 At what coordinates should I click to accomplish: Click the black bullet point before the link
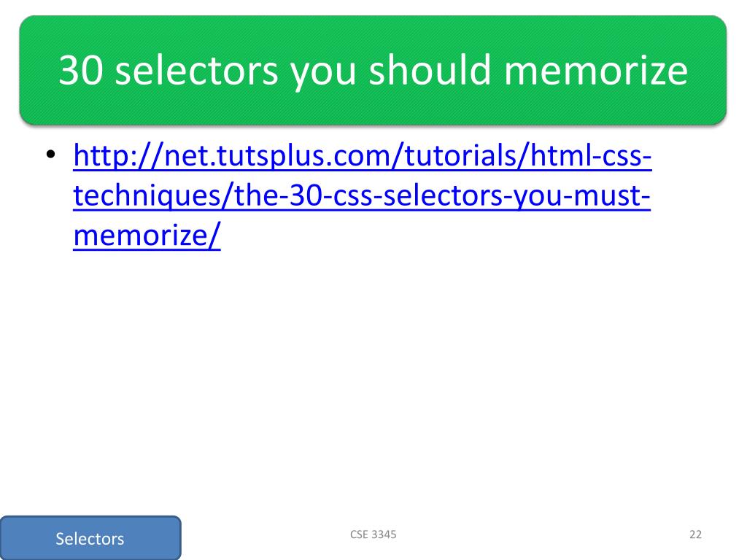pyautogui.click(x=50, y=155)
